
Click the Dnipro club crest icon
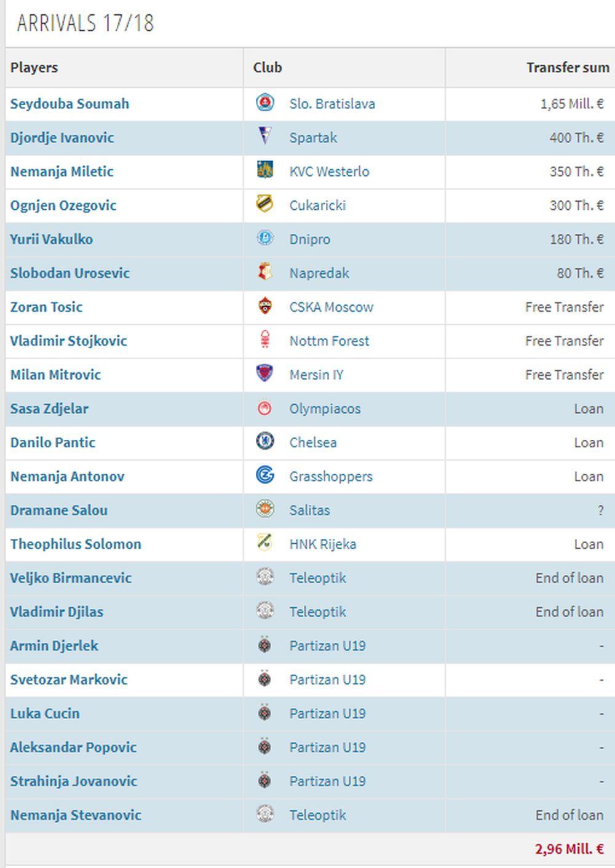click(x=264, y=239)
